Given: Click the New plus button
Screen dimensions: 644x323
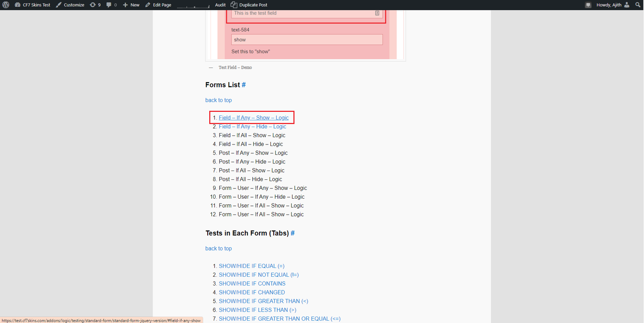Looking at the screenshot, I should pyautogui.click(x=131, y=5).
